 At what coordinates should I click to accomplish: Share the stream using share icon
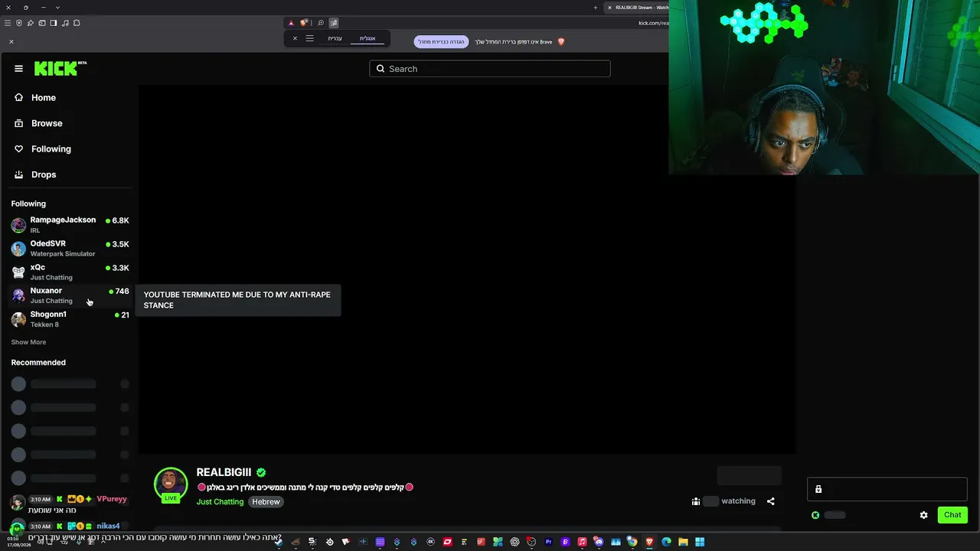click(770, 501)
